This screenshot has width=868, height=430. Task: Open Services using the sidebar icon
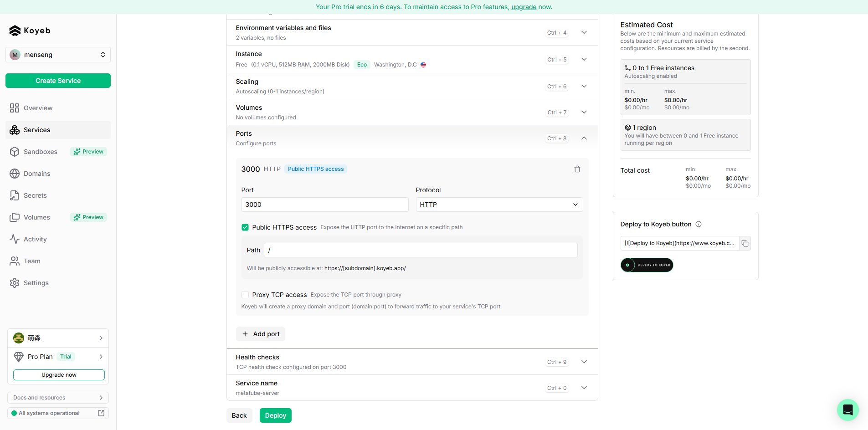click(14, 130)
